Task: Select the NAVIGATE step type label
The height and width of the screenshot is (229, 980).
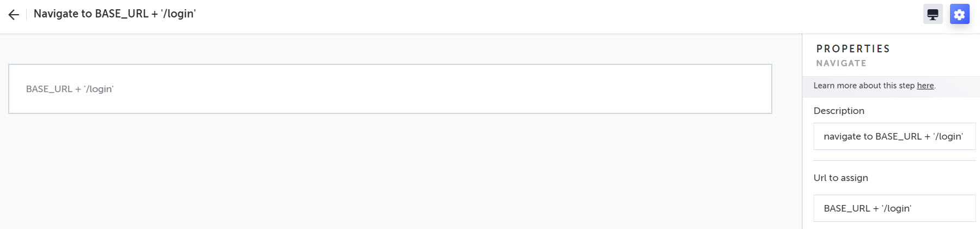Action: pos(841,63)
